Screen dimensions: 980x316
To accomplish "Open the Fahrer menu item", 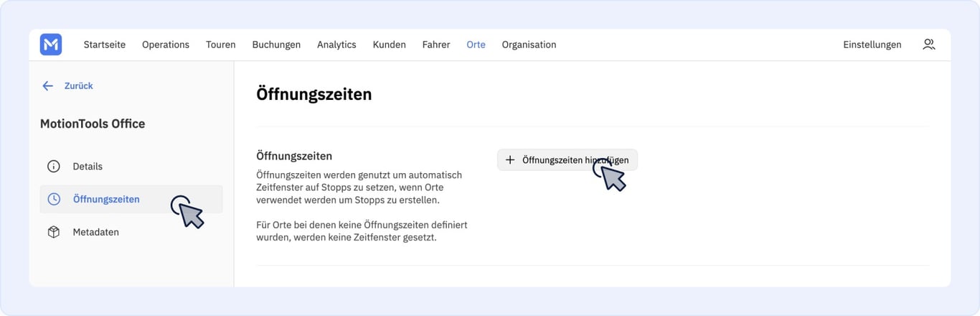I will (x=436, y=45).
